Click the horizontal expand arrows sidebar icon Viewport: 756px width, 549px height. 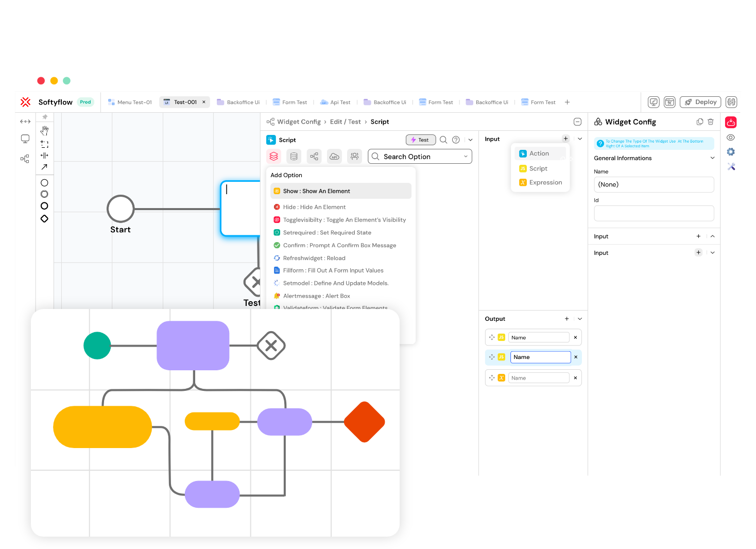pyautogui.click(x=25, y=122)
